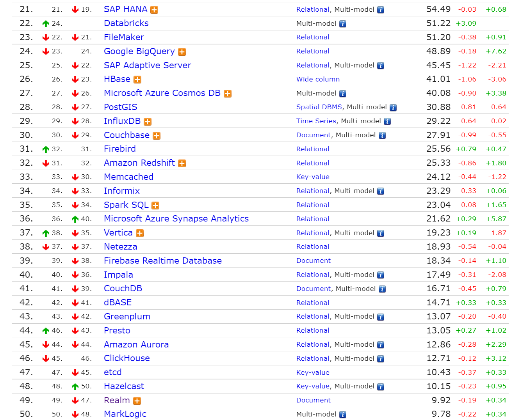Click the info icon in the MarkLogic row

[x=343, y=415]
